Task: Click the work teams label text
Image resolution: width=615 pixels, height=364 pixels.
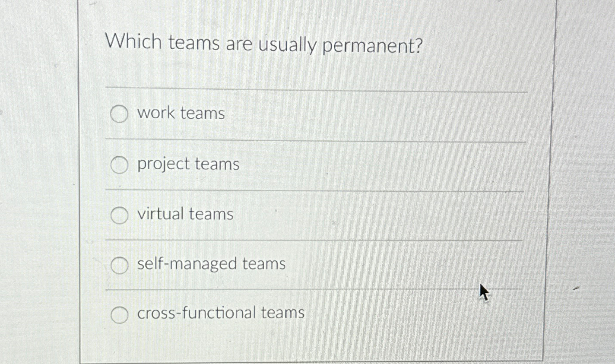Action: click(180, 113)
